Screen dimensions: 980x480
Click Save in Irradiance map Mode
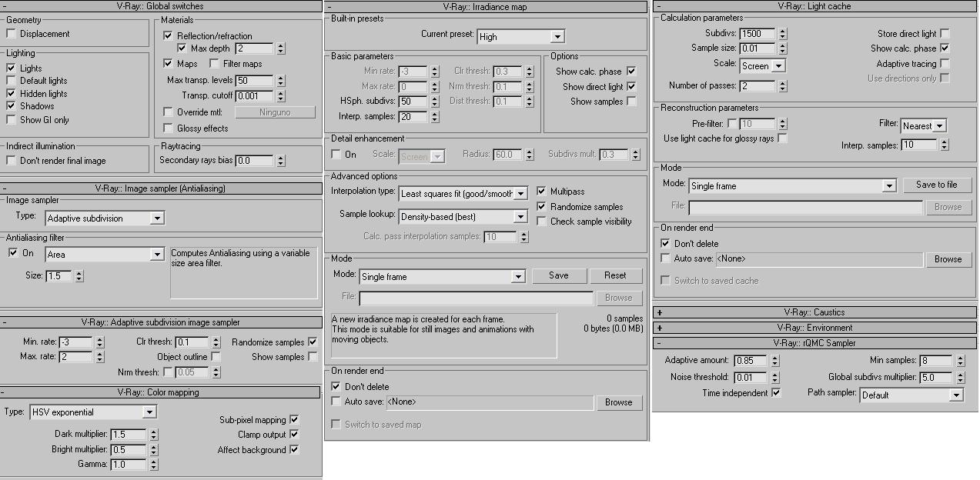coord(559,275)
